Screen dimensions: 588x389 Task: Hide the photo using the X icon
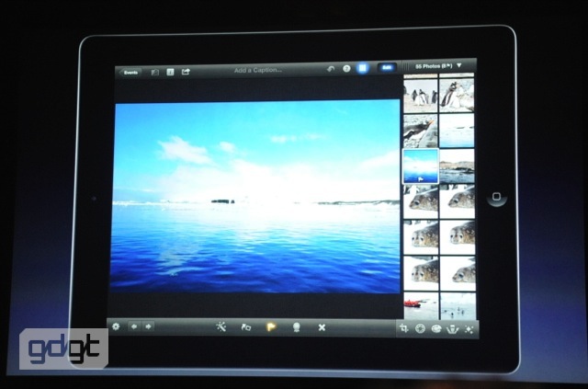(x=322, y=326)
